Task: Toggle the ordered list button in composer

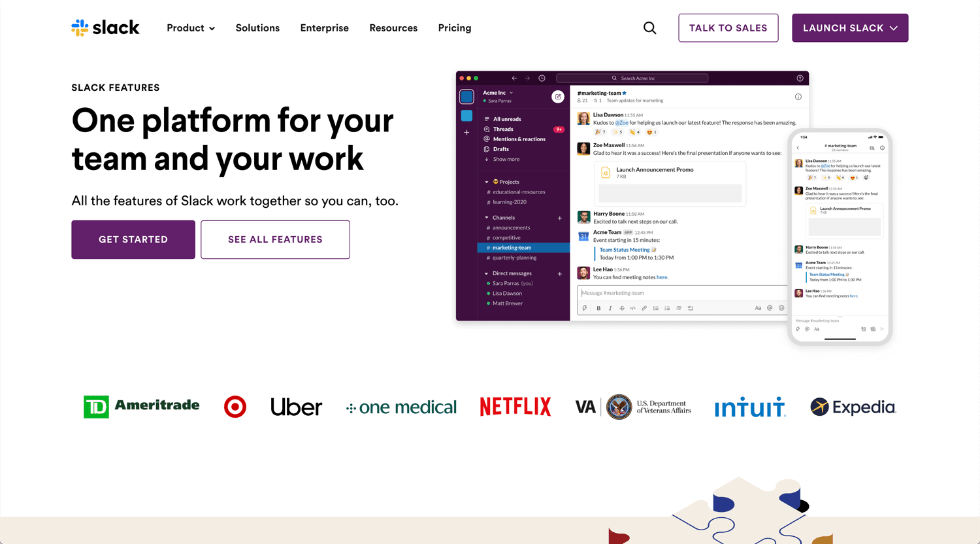Action: pos(656,308)
